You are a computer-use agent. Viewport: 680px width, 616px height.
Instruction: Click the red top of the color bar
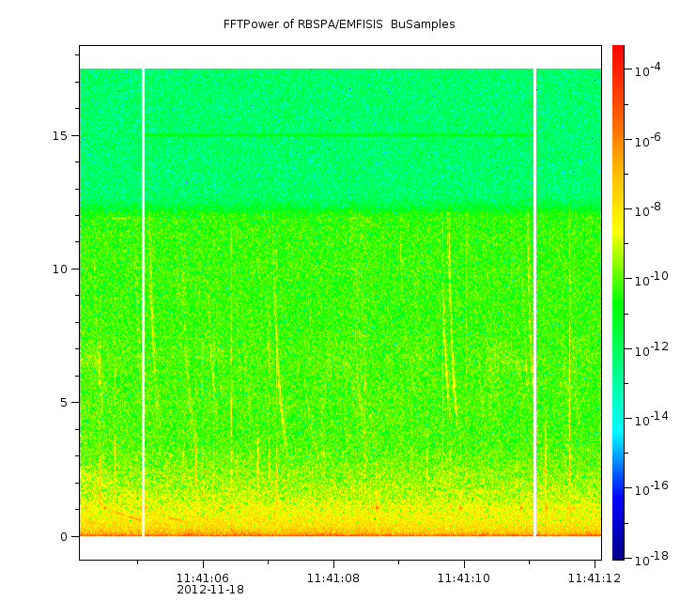(x=618, y=54)
